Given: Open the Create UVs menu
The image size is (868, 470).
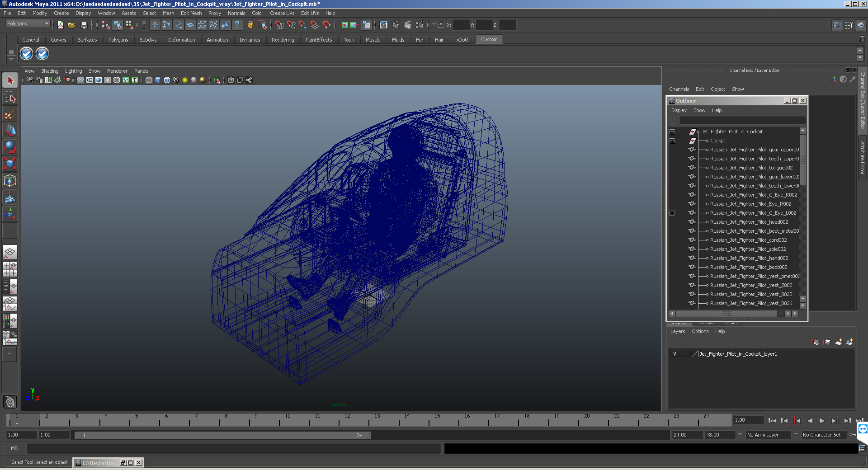Looking at the screenshot, I should [x=282, y=13].
